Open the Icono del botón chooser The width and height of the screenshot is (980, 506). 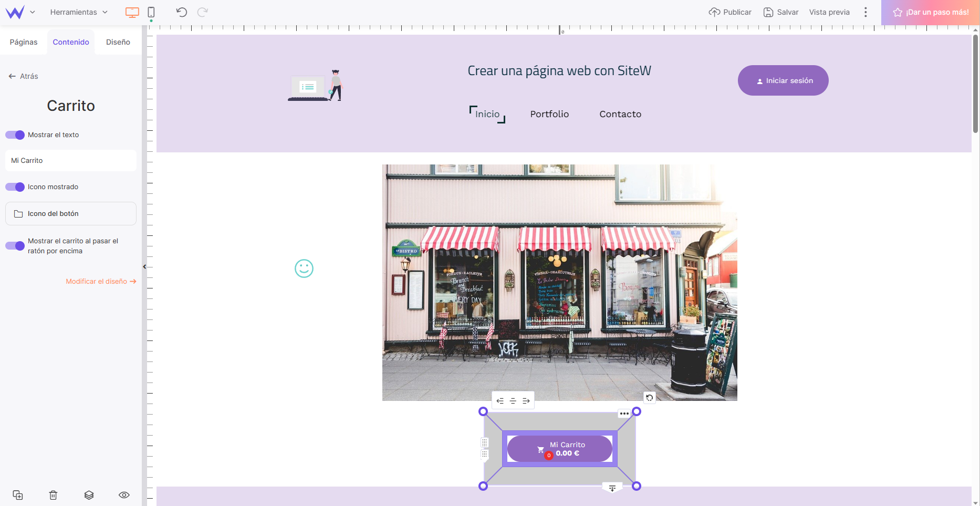(71, 214)
